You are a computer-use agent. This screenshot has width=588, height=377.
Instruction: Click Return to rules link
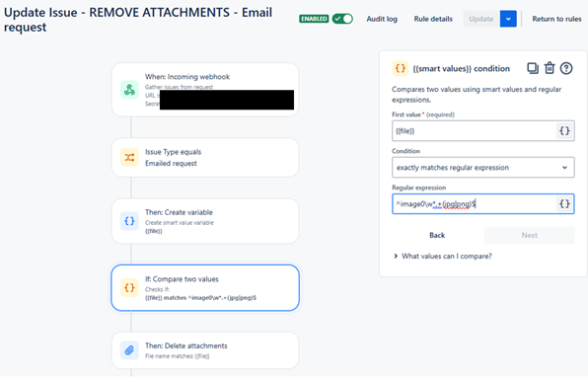click(x=556, y=19)
